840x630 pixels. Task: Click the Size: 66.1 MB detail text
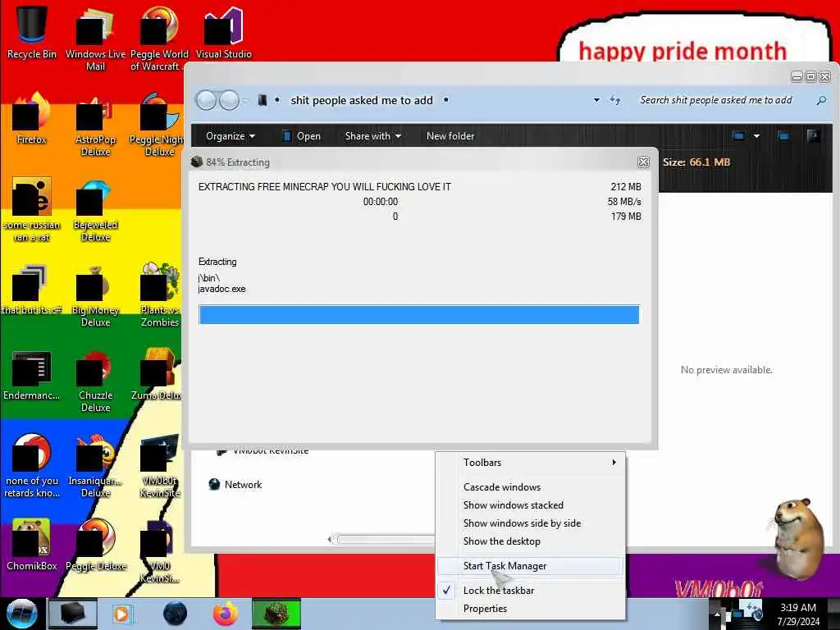coord(696,162)
